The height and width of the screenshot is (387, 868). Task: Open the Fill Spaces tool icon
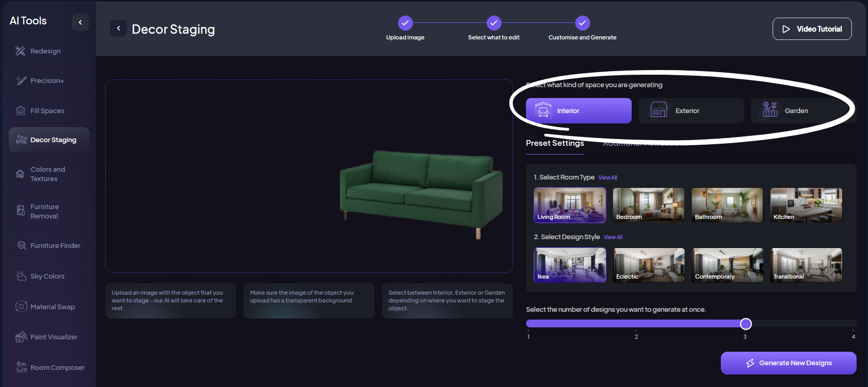click(x=20, y=110)
